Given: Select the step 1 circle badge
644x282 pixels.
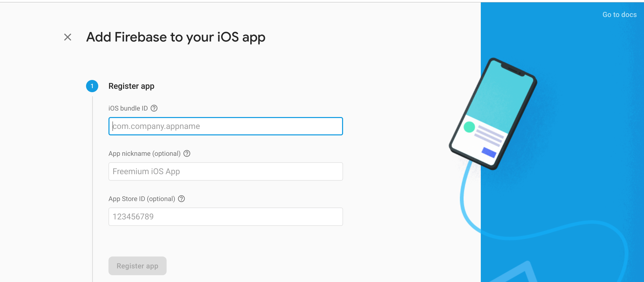Looking at the screenshot, I should tap(92, 86).
